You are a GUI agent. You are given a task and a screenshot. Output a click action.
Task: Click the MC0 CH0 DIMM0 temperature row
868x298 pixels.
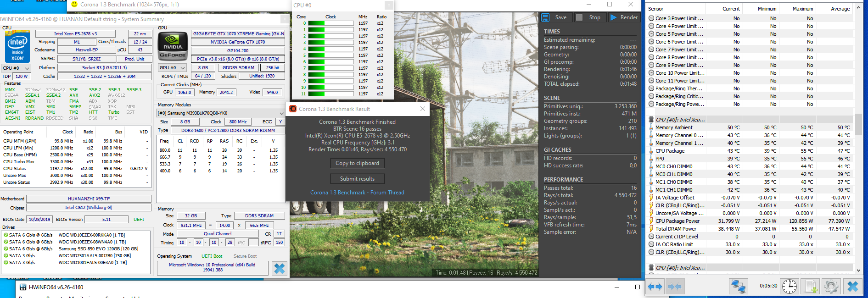tap(749, 166)
